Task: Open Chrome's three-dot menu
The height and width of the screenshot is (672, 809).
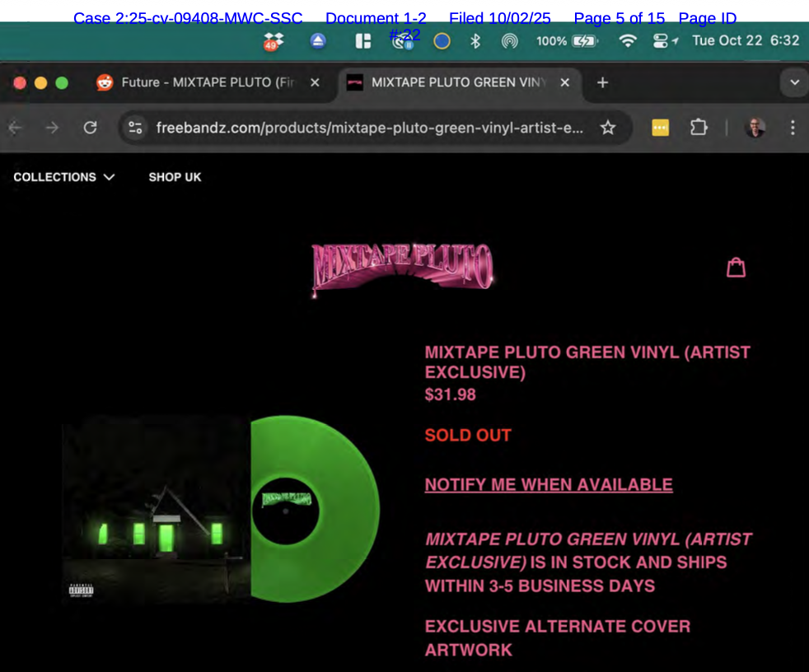Action: [793, 128]
